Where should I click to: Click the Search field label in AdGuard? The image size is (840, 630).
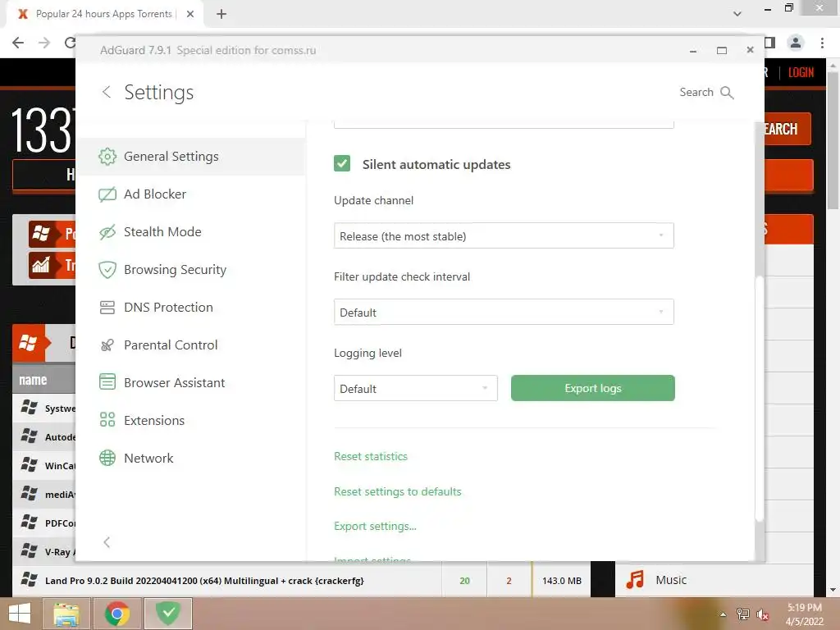coord(696,92)
